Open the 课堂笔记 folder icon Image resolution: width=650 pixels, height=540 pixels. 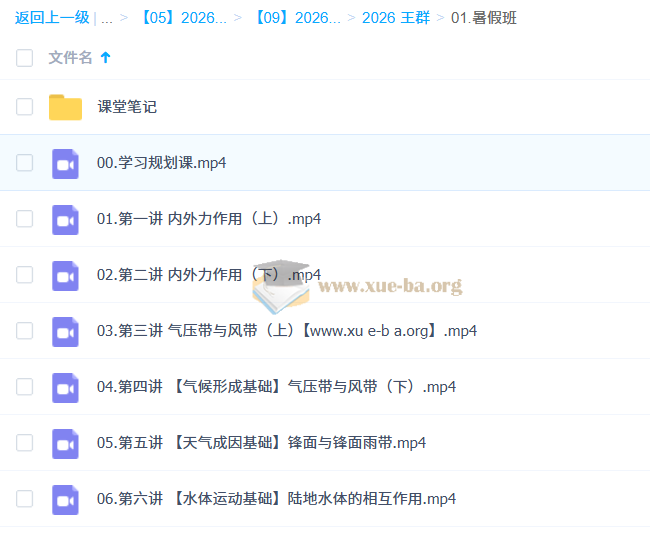[65, 107]
